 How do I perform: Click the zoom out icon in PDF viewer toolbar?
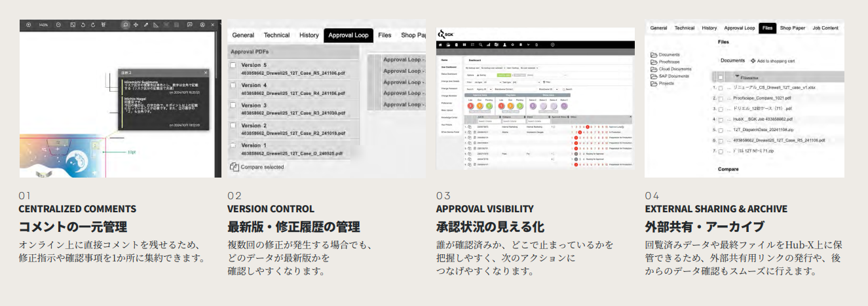click(x=58, y=25)
